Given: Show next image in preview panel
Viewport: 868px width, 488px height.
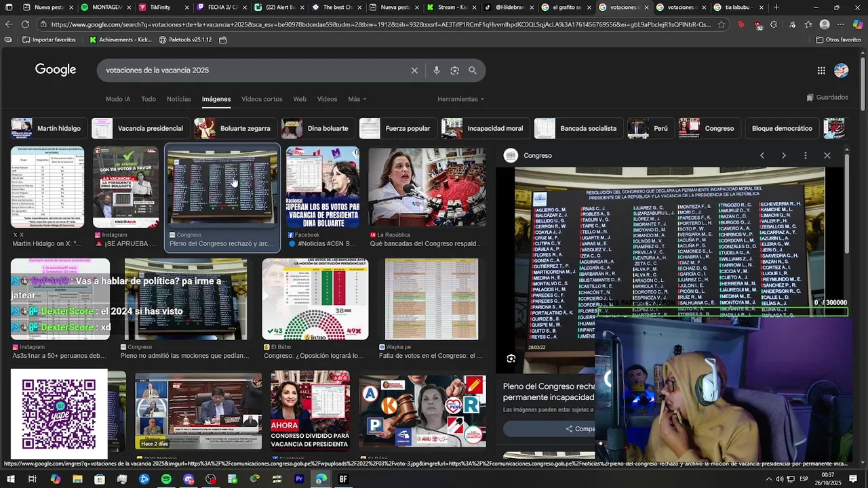Looking at the screenshot, I should [x=784, y=156].
